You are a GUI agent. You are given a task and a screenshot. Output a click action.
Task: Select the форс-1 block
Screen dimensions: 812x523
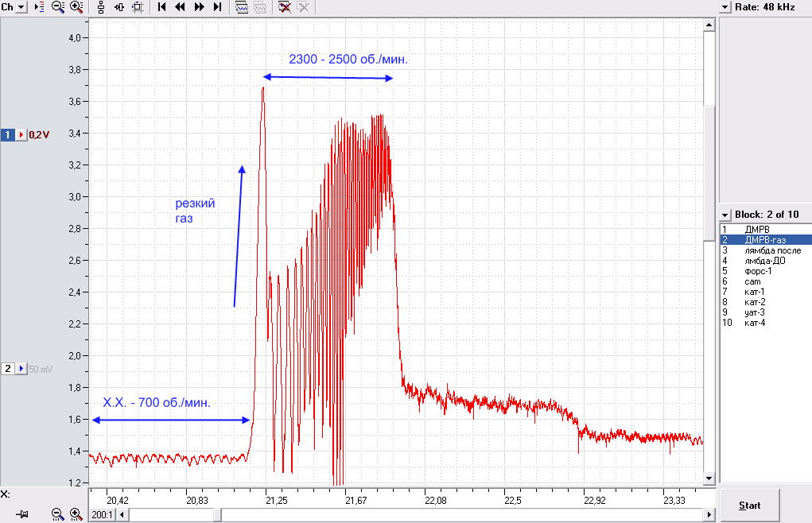click(765, 271)
